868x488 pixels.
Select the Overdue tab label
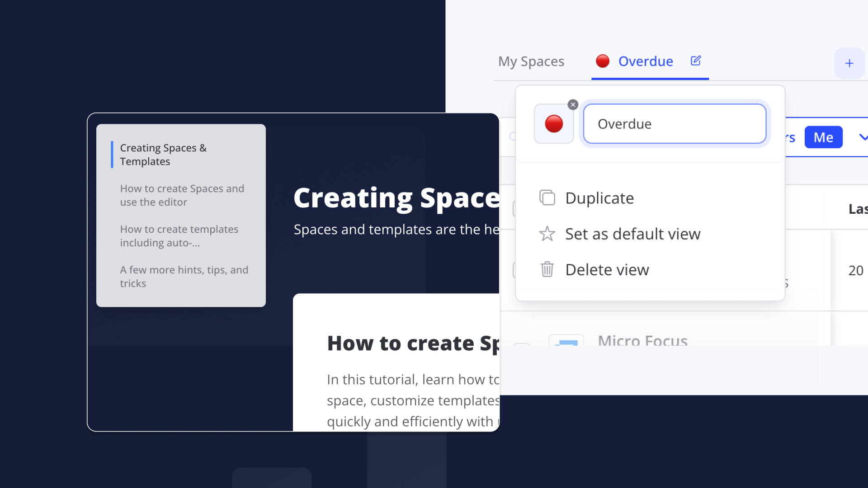click(645, 61)
